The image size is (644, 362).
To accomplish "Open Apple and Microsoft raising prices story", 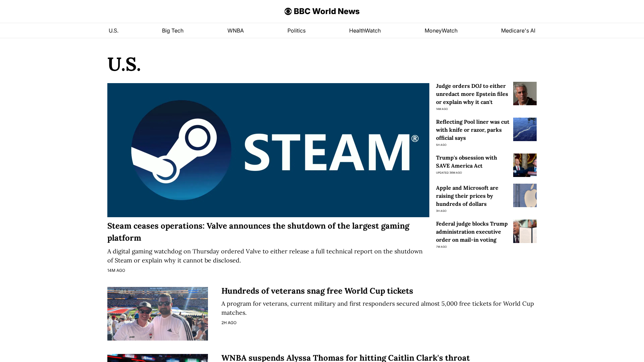I will [467, 196].
